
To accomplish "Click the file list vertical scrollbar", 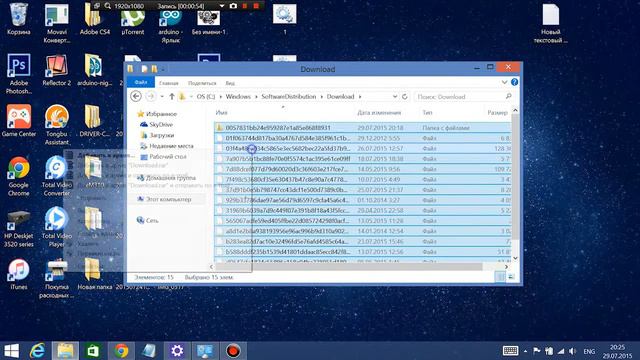I will (x=515, y=176).
